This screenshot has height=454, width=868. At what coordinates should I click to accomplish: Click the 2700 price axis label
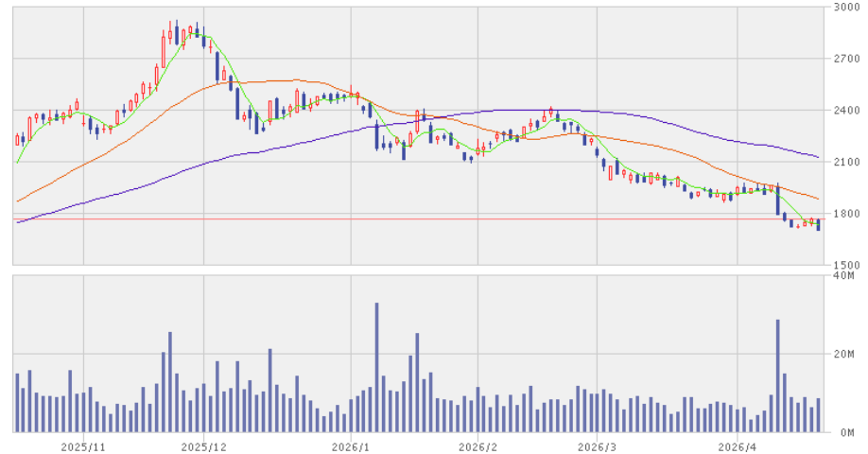845,59
